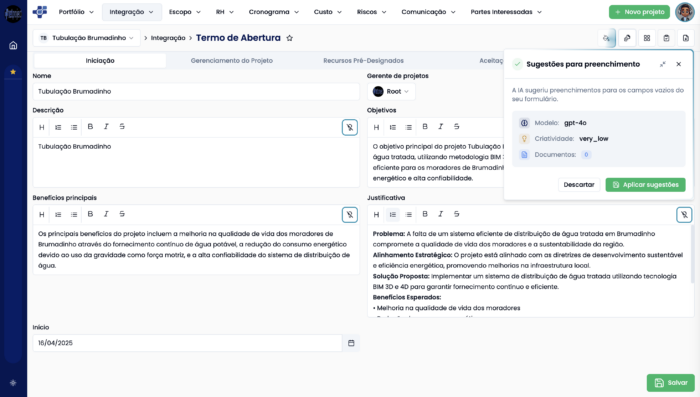The width and height of the screenshot is (700, 397).
Task: Toggle strikethrough in Benefícios principais editor
Action: pyautogui.click(x=122, y=214)
